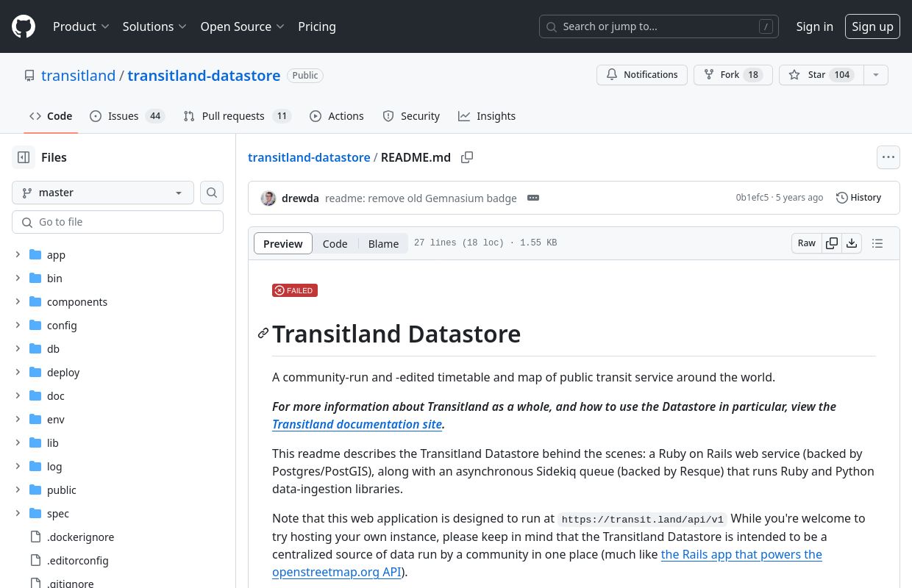Open the Product menu
Screen dimensions: 912x588
click(81, 26)
